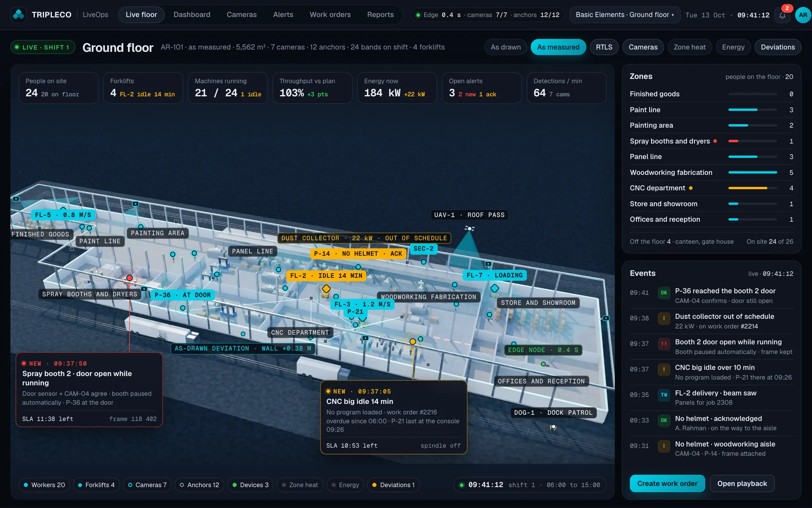Open the Alerts tab
Screen dimensions: 812x508
283,15
